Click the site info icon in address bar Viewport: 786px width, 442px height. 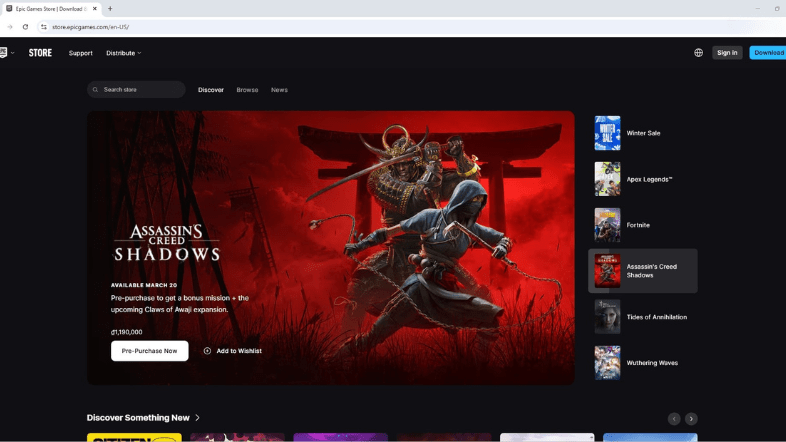[43, 27]
